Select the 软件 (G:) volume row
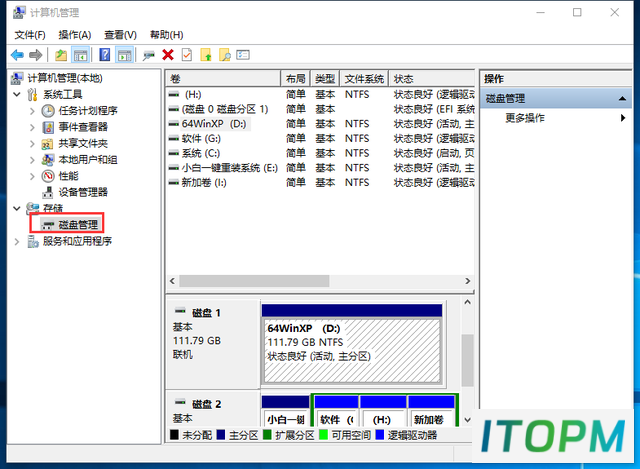Screen dimensions: 640x469 (320, 138)
